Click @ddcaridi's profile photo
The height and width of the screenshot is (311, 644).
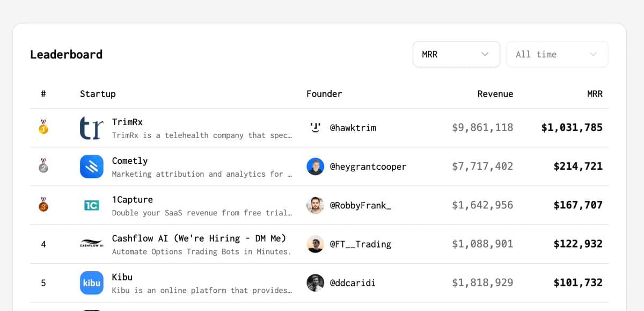[316, 283]
